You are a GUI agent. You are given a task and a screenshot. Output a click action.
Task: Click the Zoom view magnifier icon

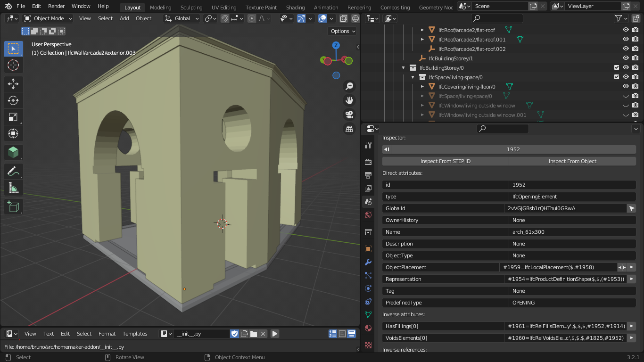(349, 86)
